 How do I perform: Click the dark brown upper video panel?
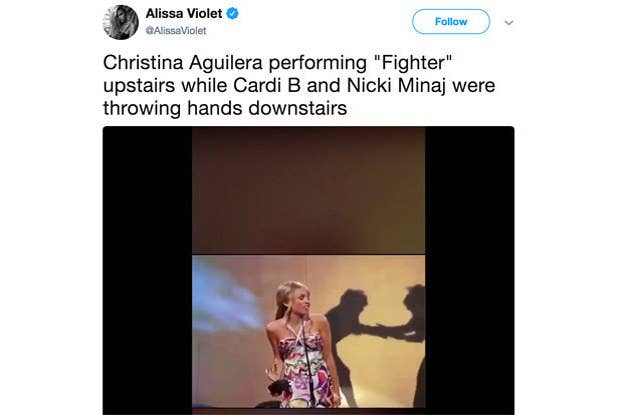pos(308,190)
